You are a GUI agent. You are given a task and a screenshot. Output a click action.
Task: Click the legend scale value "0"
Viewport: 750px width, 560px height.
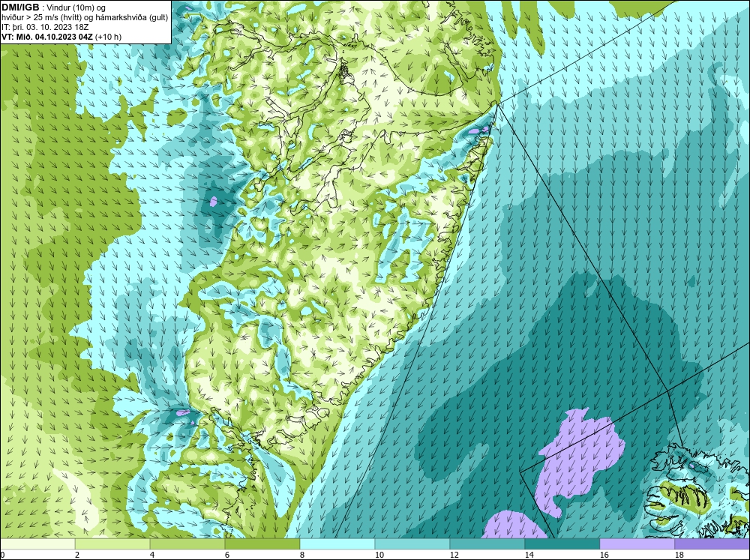click(x=2, y=555)
